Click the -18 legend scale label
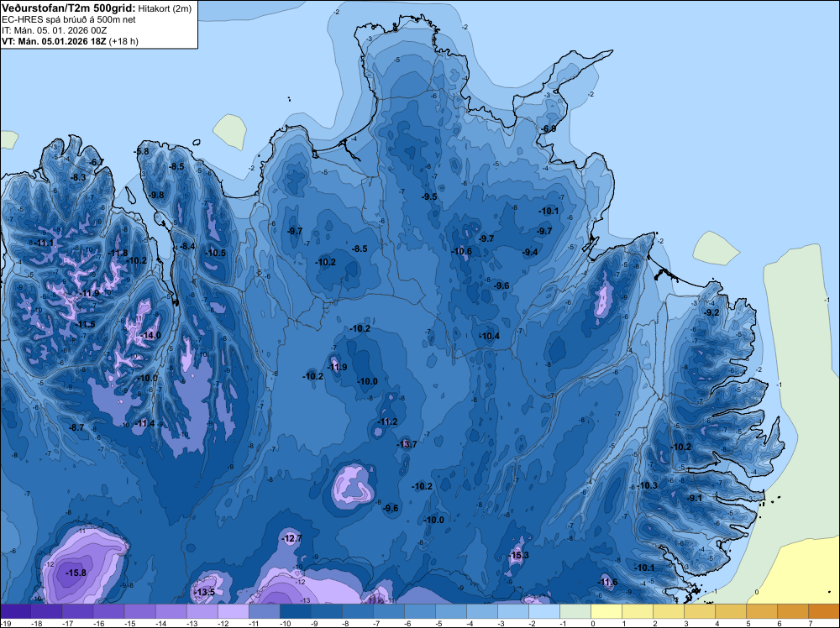The image size is (840, 628). pyautogui.click(x=37, y=623)
